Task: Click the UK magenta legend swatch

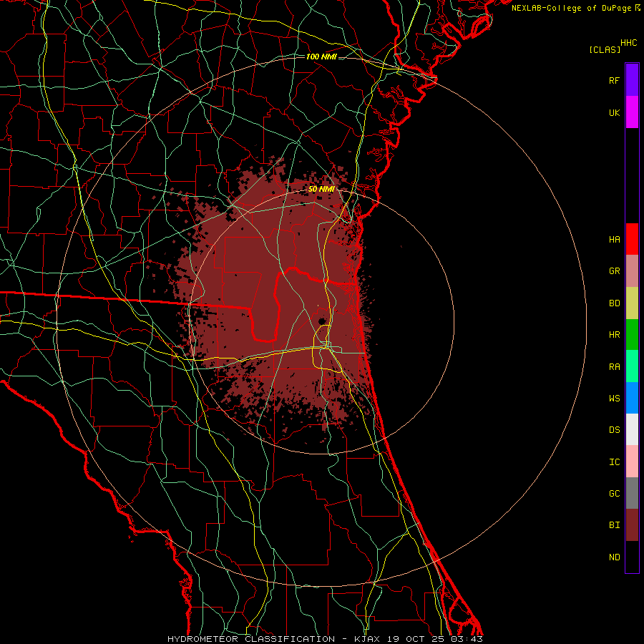Action: pyautogui.click(x=632, y=112)
